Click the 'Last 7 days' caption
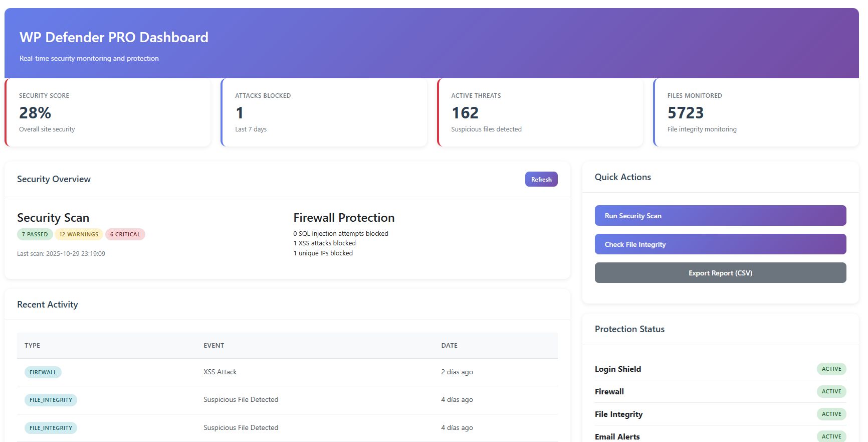The width and height of the screenshot is (868, 442). tap(251, 129)
